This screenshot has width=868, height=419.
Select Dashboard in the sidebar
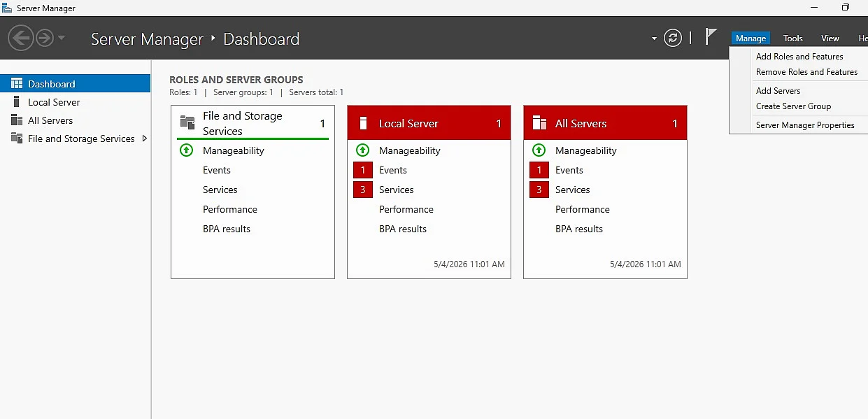(76, 83)
